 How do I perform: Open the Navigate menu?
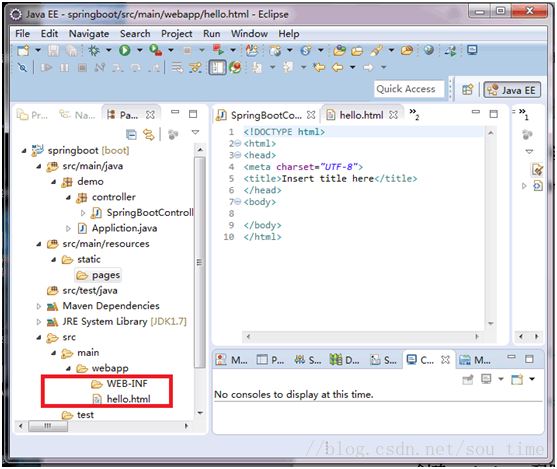point(89,34)
